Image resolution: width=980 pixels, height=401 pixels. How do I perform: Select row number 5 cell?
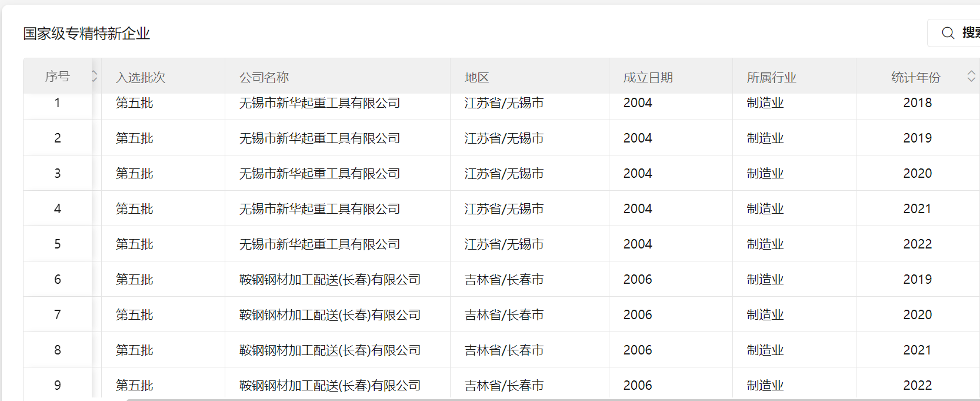[x=58, y=244]
